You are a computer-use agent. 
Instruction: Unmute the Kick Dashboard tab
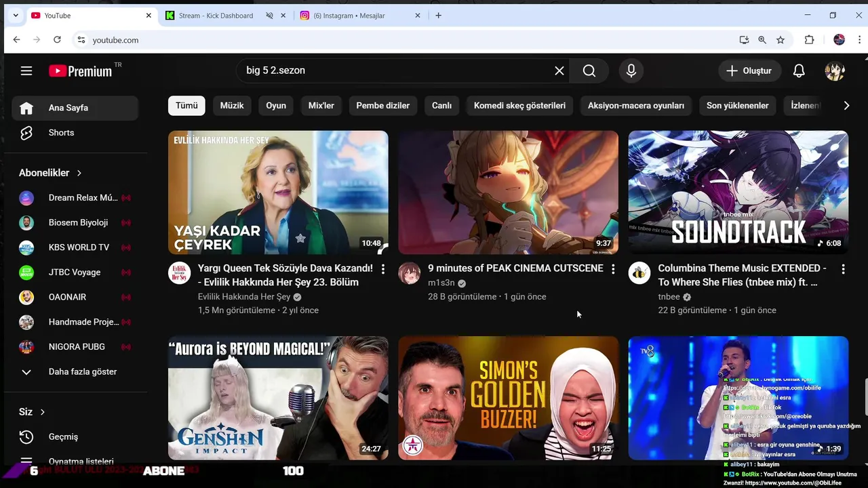coord(269,15)
